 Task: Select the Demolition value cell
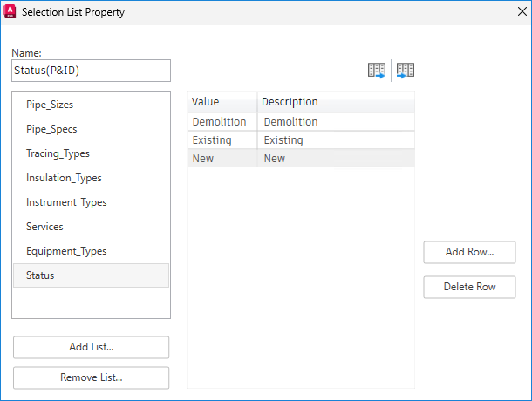(x=219, y=122)
